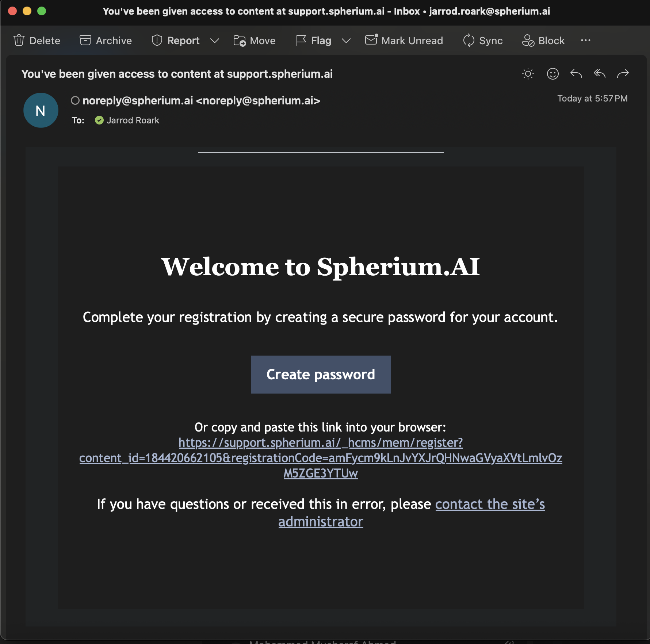The width and height of the screenshot is (650, 644).
Task: Select recipient name Jarrod Roark
Action: point(133,120)
